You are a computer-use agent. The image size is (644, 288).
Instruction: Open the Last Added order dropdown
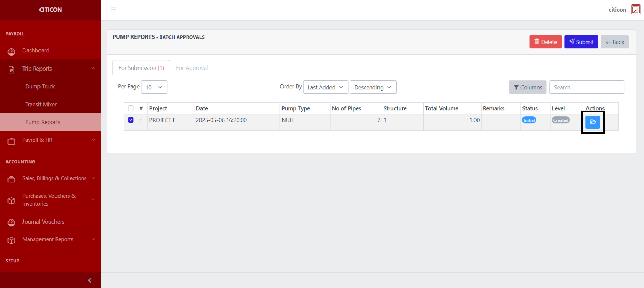click(x=325, y=87)
